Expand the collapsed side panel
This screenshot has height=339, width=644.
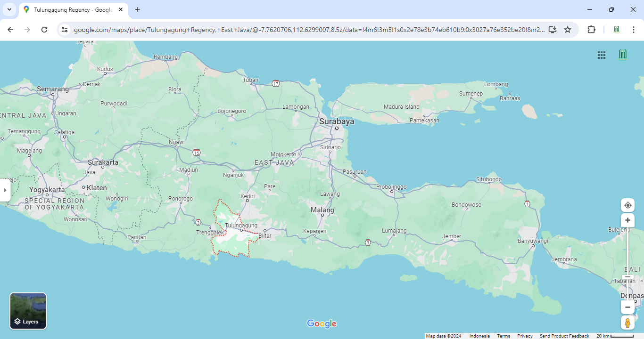pos(5,190)
